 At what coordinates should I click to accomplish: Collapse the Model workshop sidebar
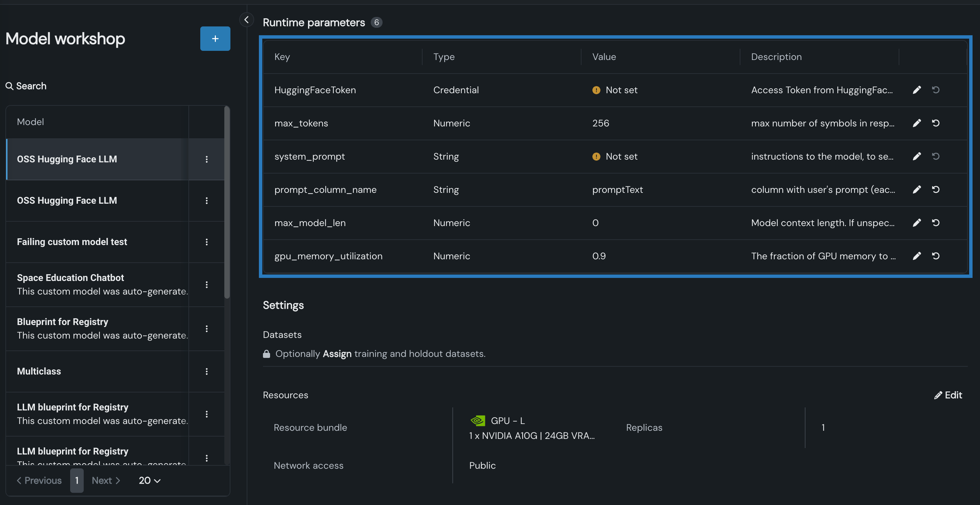(x=246, y=20)
